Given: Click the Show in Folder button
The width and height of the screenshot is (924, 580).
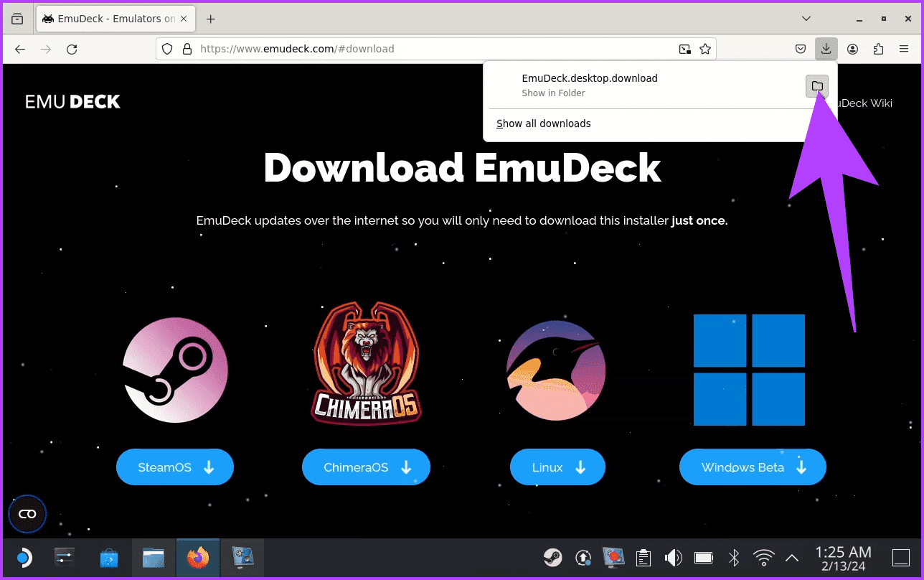Looking at the screenshot, I should [x=817, y=86].
